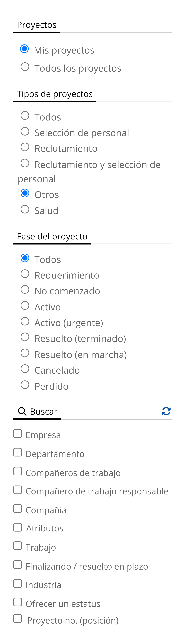Image resolution: width=183 pixels, height=644 pixels.
Task: Check "Finalizando / resuelto en plazo"
Action: pos(17,564)
